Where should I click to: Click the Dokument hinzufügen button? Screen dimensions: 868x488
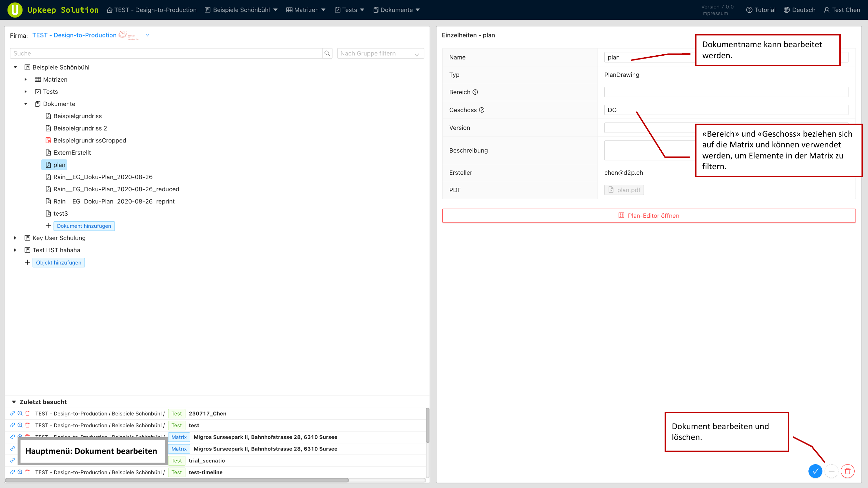tap(84, 226)
